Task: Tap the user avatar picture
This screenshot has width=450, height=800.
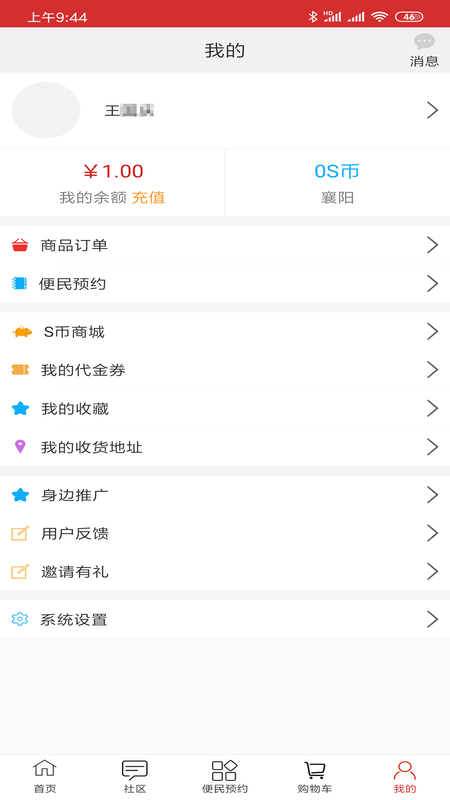Action: (x=46, y=110)
